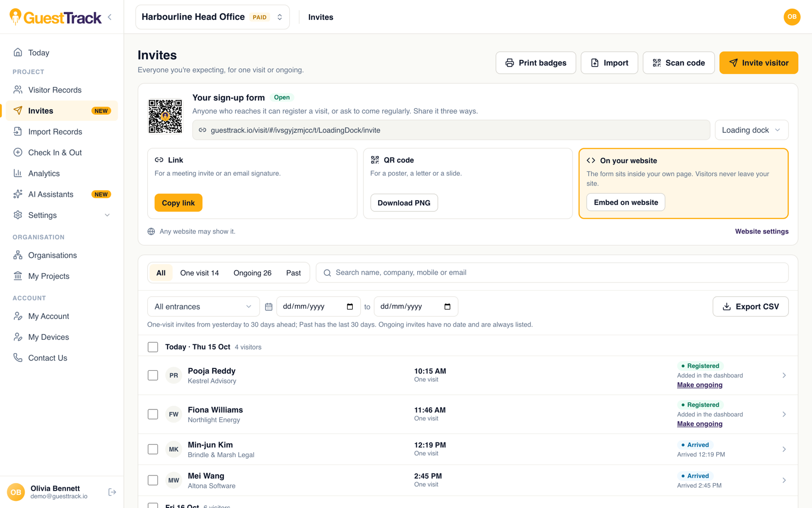Expand the Settings menu chevron
Screen dimensions: 812x508
[x=107, y=215]
